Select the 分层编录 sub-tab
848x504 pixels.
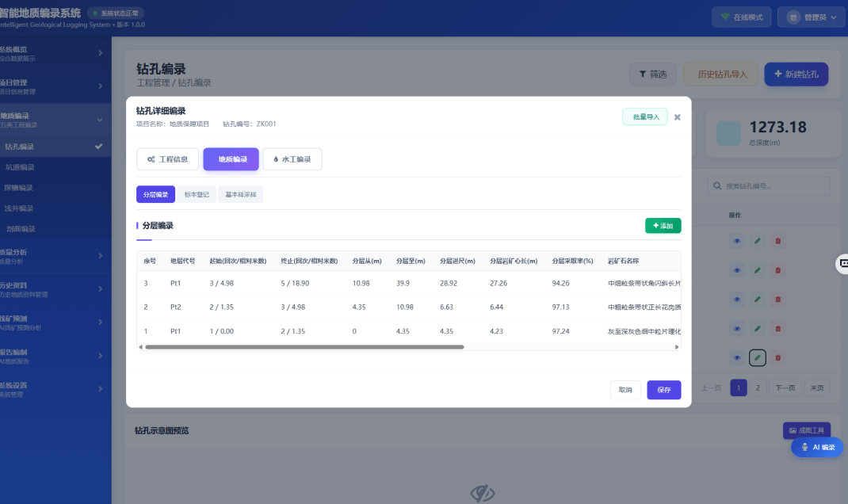pos(156,195)
